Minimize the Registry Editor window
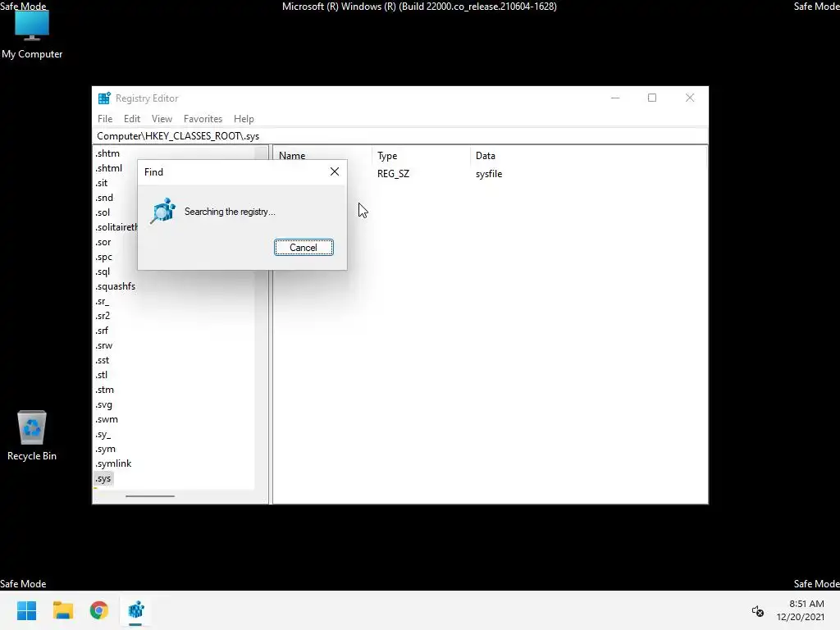 point(615,98)
